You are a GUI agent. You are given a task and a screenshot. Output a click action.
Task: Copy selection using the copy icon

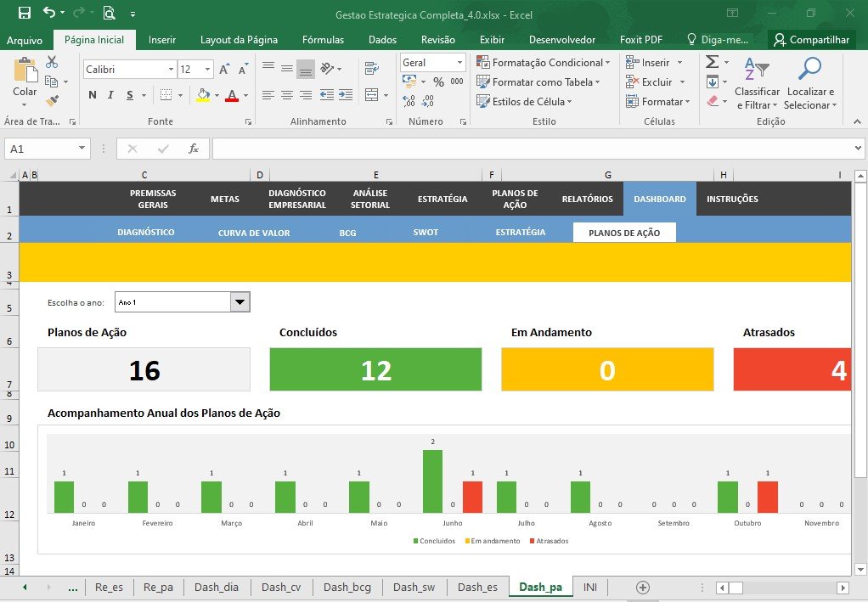click(x=52, y=82)
